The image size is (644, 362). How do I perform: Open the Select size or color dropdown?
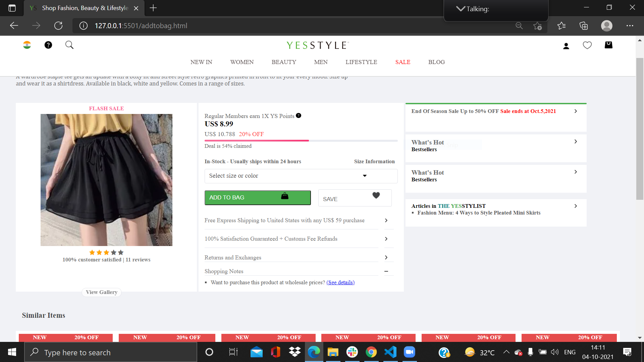[301, 176]
